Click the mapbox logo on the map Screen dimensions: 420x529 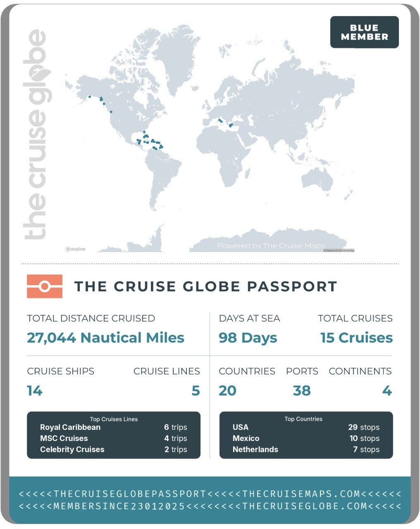tap(76, 249)
